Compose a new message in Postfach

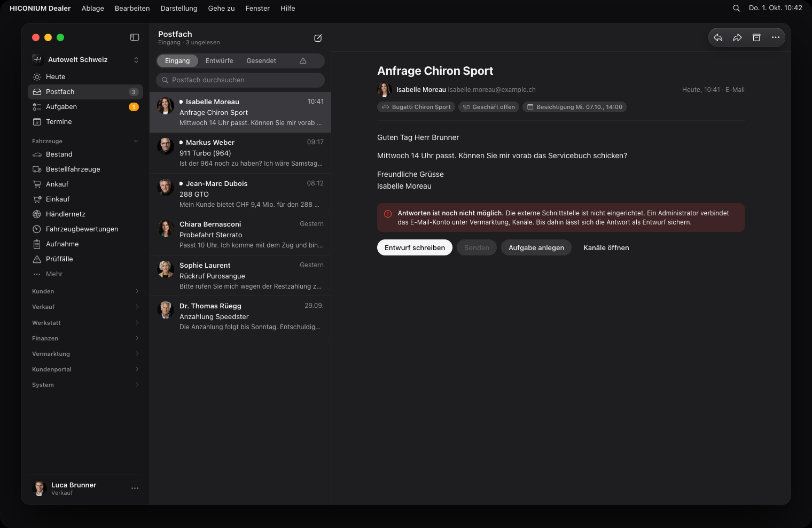pos(318,38)
